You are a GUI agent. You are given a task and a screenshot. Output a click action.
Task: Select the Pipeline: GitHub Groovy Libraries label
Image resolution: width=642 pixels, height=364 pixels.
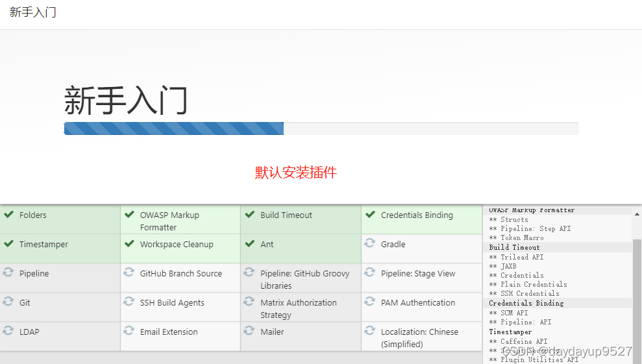click(x=305, y=280)
